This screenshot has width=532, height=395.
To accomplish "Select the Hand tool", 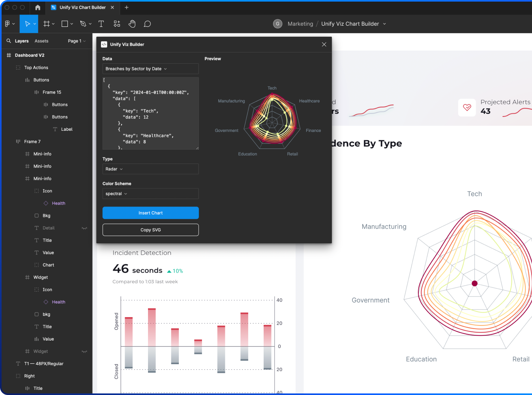I will (132, 24).
